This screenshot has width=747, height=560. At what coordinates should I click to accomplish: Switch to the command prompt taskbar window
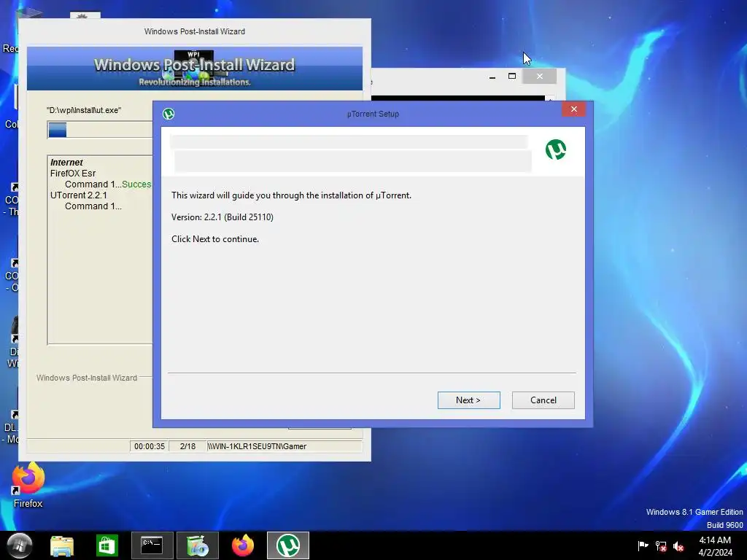[x=152, y=545]
